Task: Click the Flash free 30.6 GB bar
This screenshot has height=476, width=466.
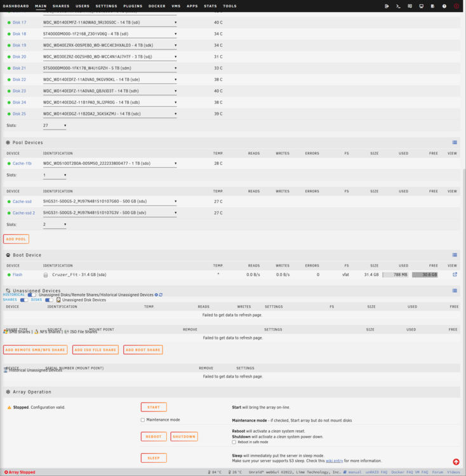Action: [425, 275]
